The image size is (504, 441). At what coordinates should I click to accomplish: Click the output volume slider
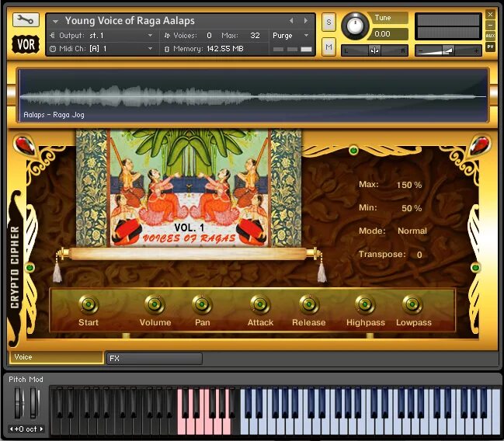point(448,50)
